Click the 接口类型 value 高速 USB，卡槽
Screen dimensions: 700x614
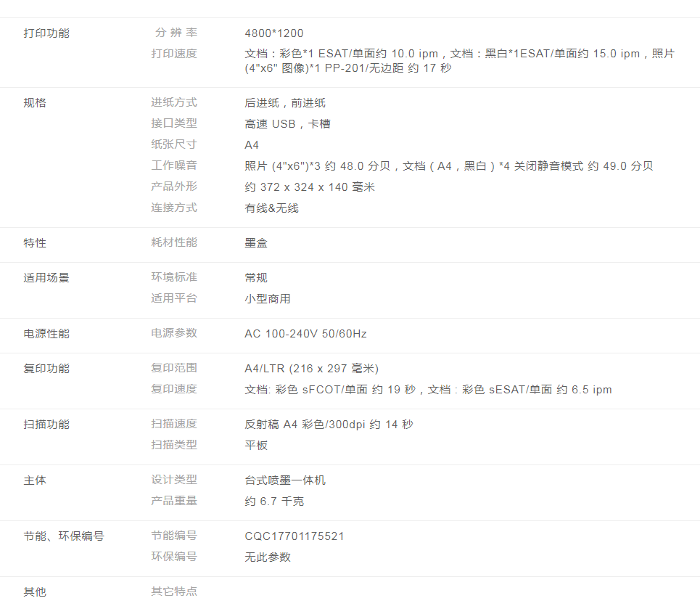point(287,124)
